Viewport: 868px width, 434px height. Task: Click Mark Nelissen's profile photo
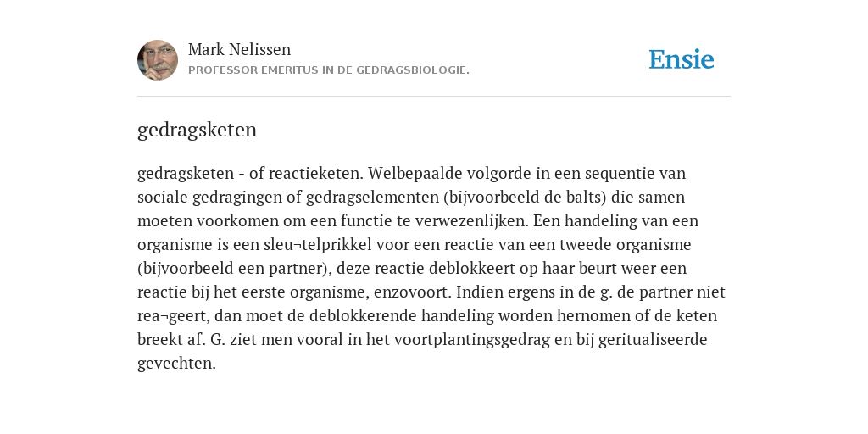pos(158,60)
